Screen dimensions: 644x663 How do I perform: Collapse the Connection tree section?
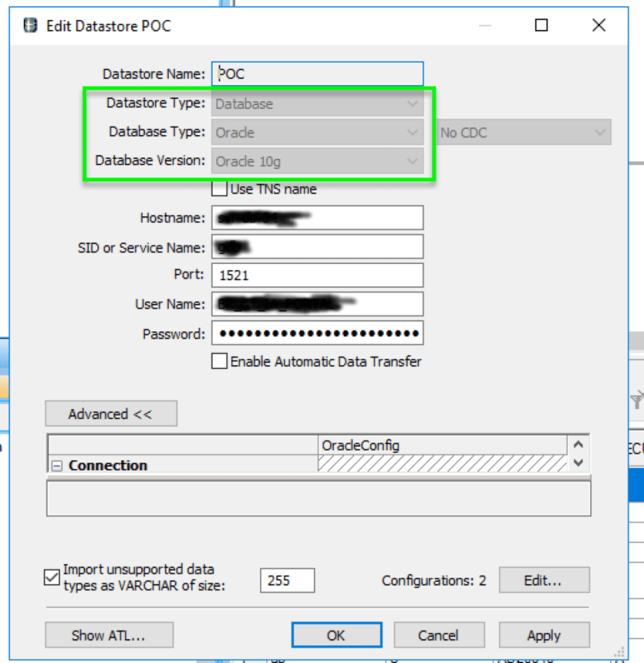pyautogui.click(x=57, y=466)
